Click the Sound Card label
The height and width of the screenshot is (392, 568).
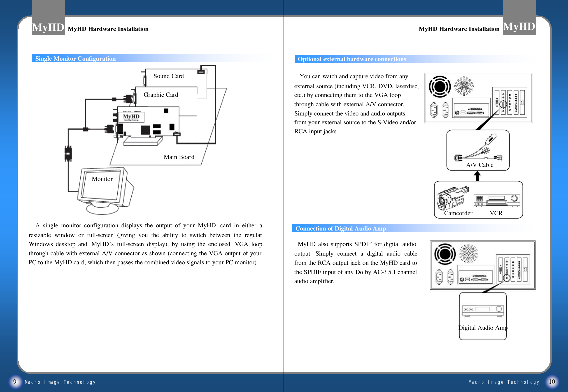[168, 76]
